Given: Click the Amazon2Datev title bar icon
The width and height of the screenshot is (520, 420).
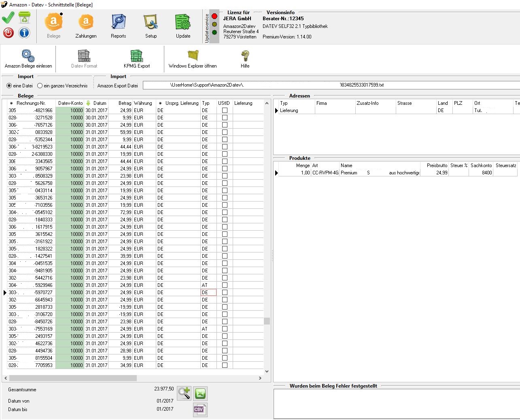Looking at the screenshot, I should pyautogui.click(x=4, y=4).
